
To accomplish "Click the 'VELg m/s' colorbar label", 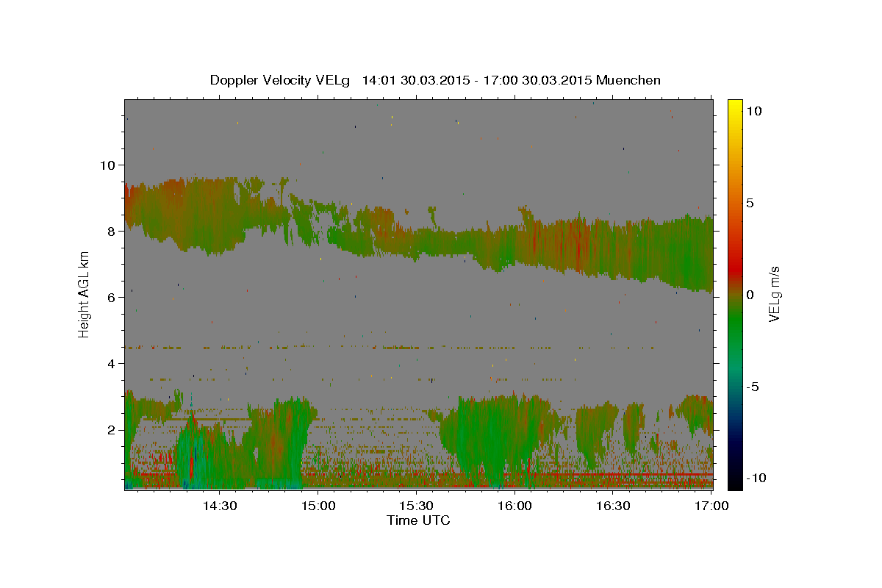I will tap(774, 294).
